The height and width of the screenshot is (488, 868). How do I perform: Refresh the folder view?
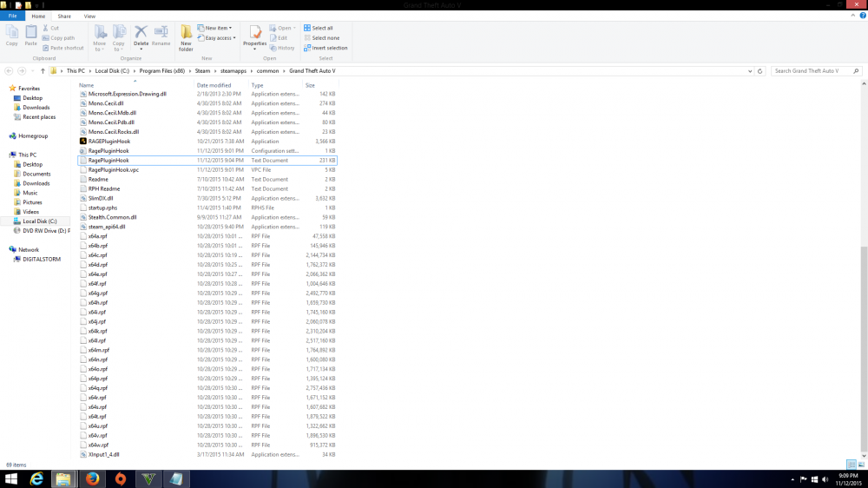point(760,71)
